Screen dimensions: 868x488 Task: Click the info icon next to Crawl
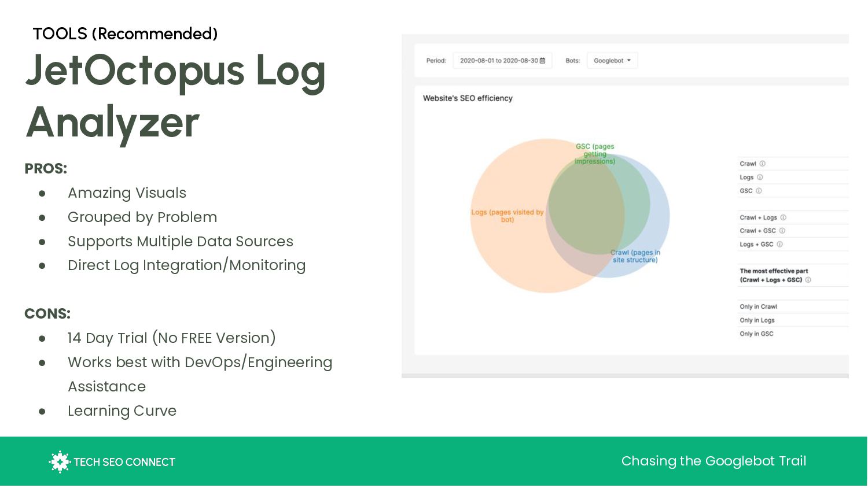[x=762, y=164]
